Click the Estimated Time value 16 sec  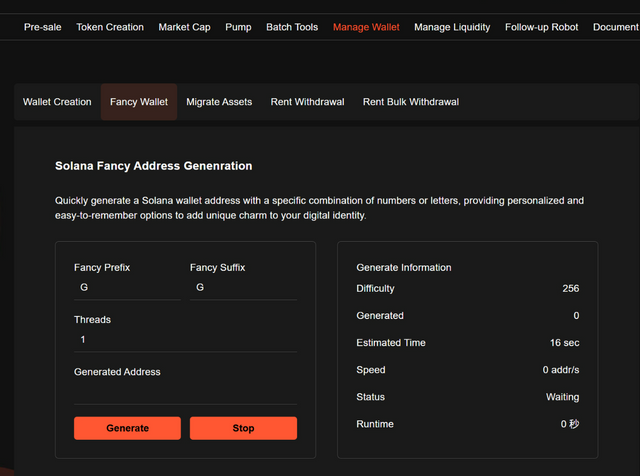[564, 343]
